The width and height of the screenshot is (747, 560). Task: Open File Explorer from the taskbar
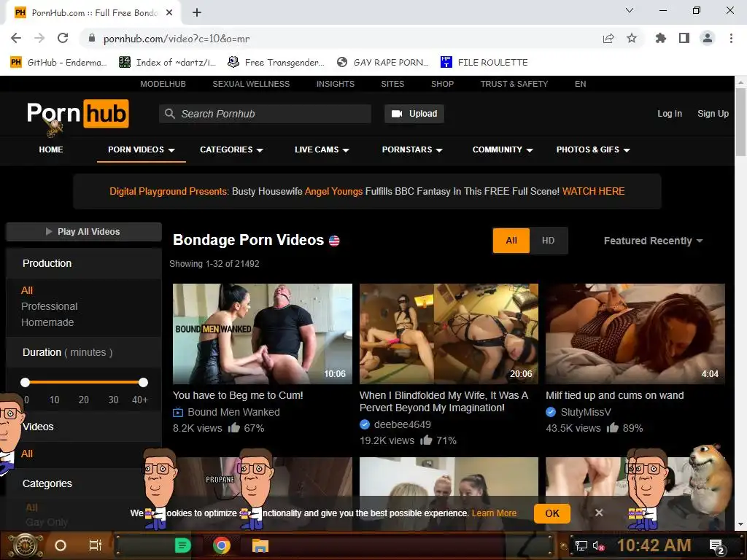click(x=260, y=545)
